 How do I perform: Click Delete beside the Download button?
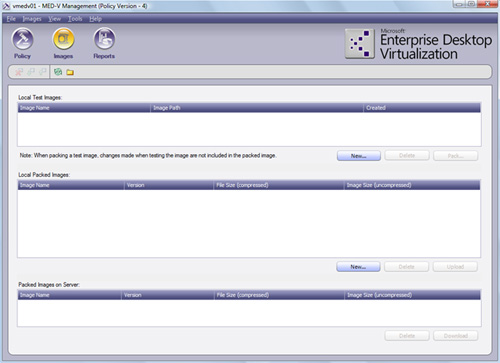click(407, 336)
